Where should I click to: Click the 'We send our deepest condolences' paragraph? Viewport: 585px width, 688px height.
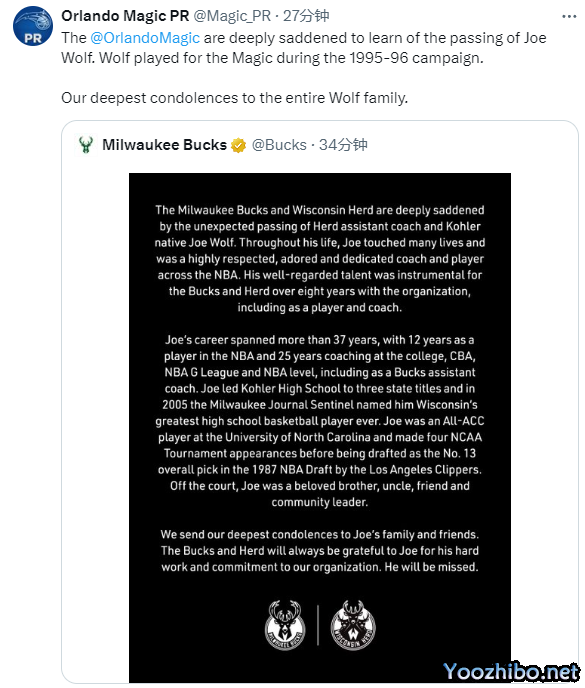pos(319,551)
